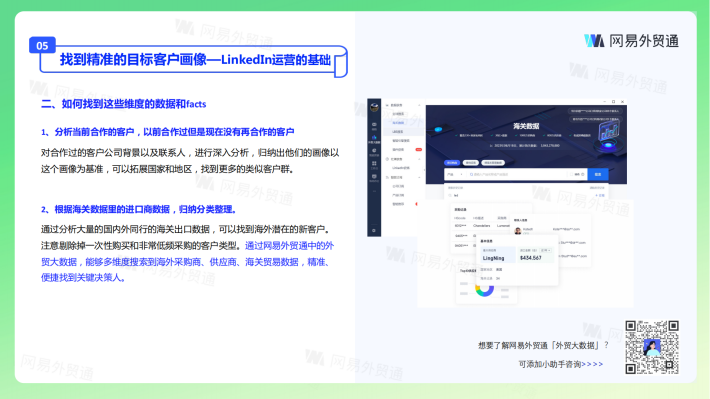710x399 pixels.
Task: Click the blue search button
Action: [x=598, y=174]
